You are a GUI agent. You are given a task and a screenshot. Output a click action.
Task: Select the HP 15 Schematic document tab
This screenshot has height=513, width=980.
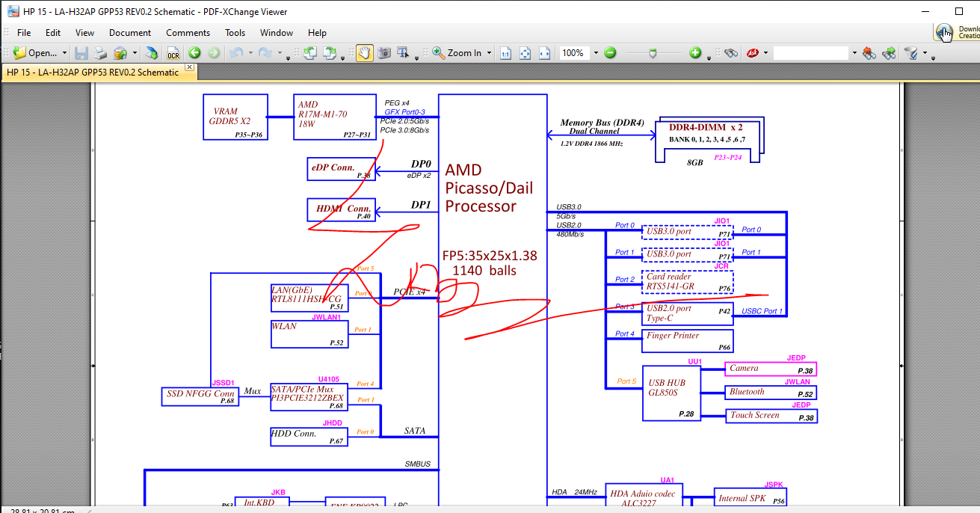point(93,73)
